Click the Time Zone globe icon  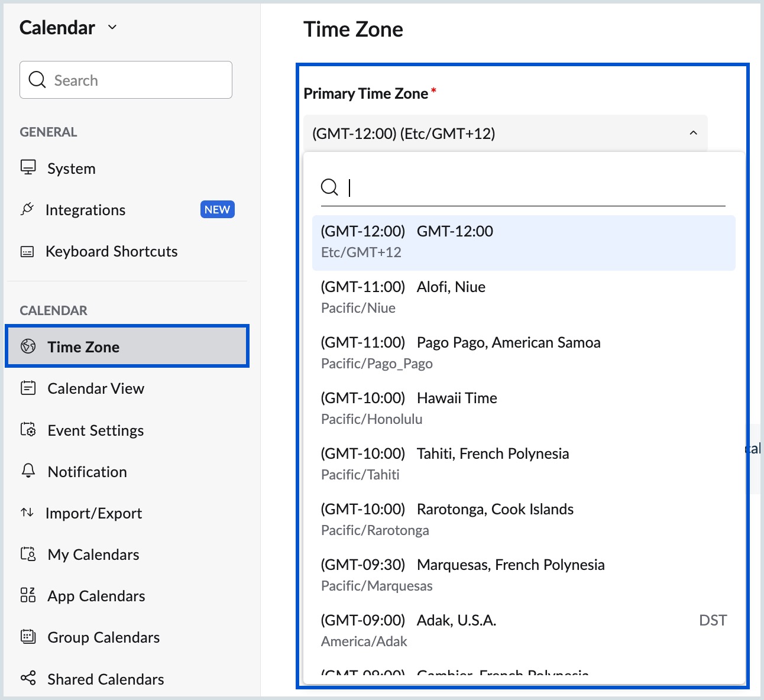pyautogui.click(x=28, y=346)
